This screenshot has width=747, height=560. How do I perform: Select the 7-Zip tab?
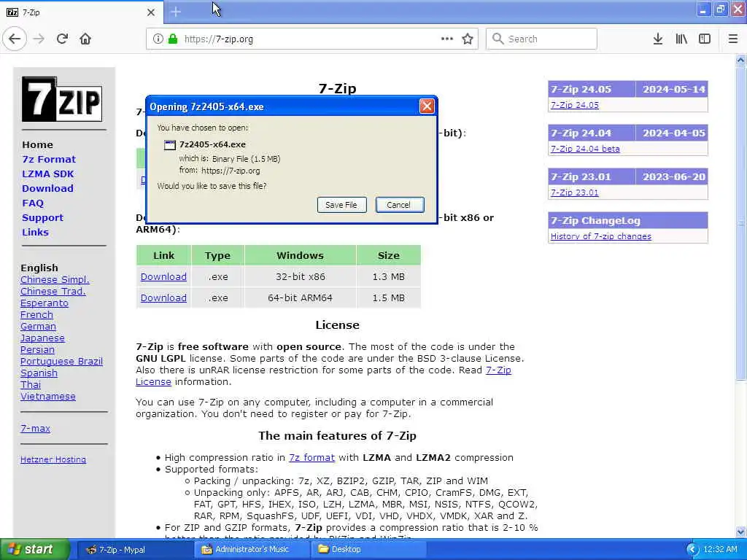82,12
